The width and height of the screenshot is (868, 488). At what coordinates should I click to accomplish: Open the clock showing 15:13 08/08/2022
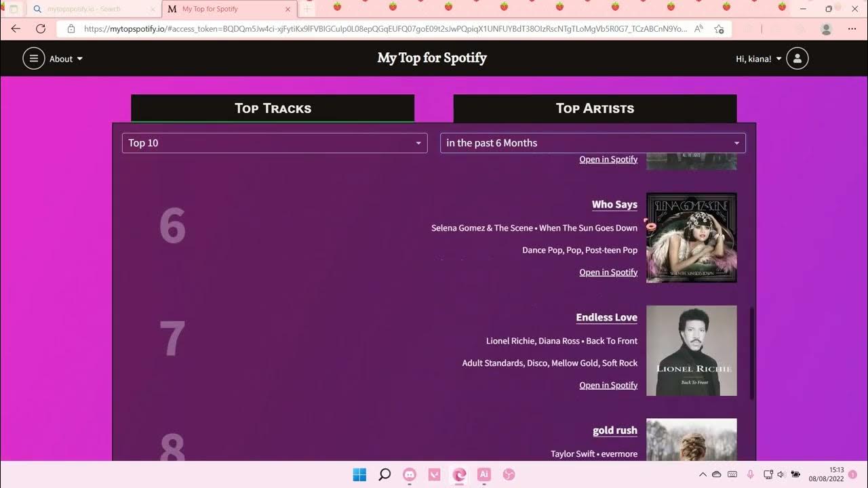pyautogui.click(x=826, y=474)
